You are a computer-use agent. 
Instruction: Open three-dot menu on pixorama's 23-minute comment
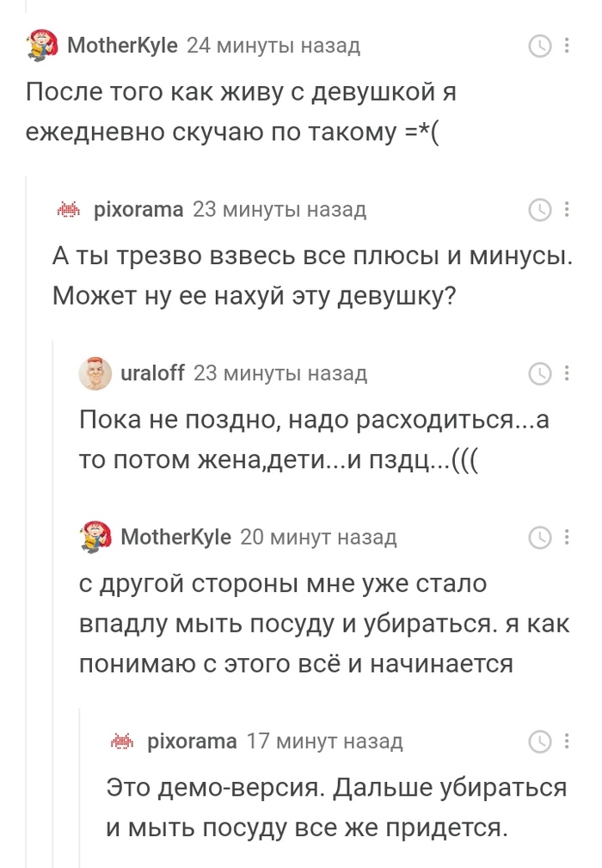[x=567, y=209]
